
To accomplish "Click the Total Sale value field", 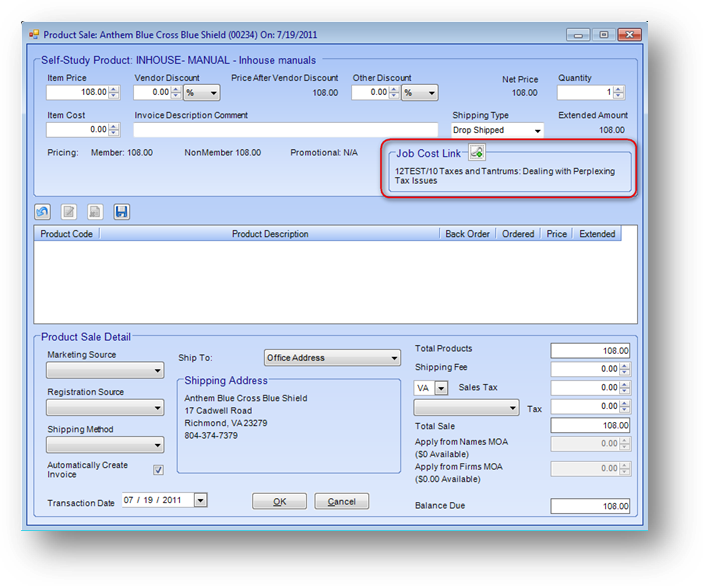I will [590, 425].
